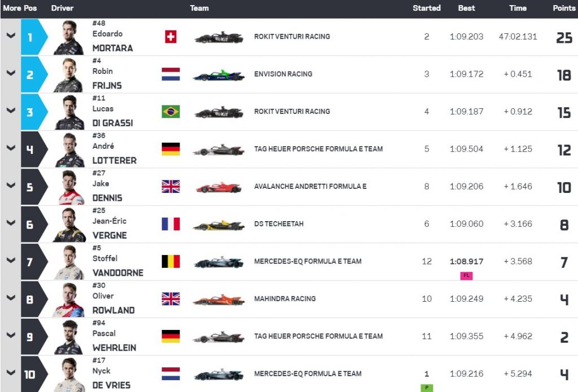
Task: Click the pink FL fastest lap badge
Action: [466, 276]
